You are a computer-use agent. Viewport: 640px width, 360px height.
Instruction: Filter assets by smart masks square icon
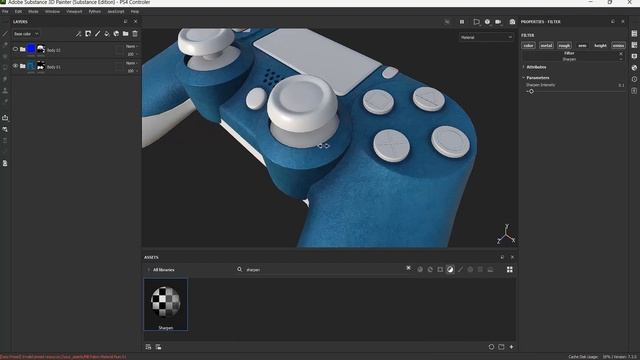pyautogui.click(x=440, y=269)
